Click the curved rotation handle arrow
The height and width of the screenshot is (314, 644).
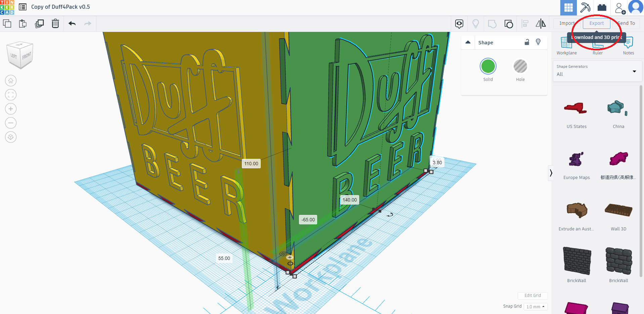pos(390,215)
